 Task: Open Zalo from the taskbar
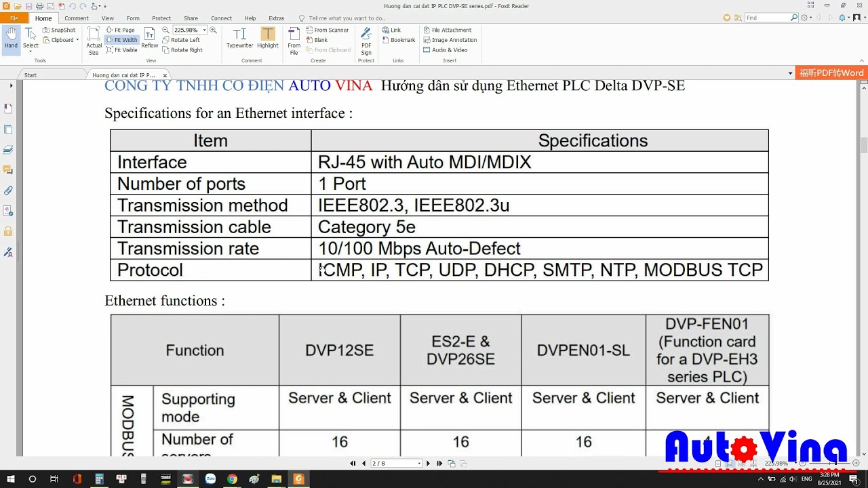(x=210, y=479)
